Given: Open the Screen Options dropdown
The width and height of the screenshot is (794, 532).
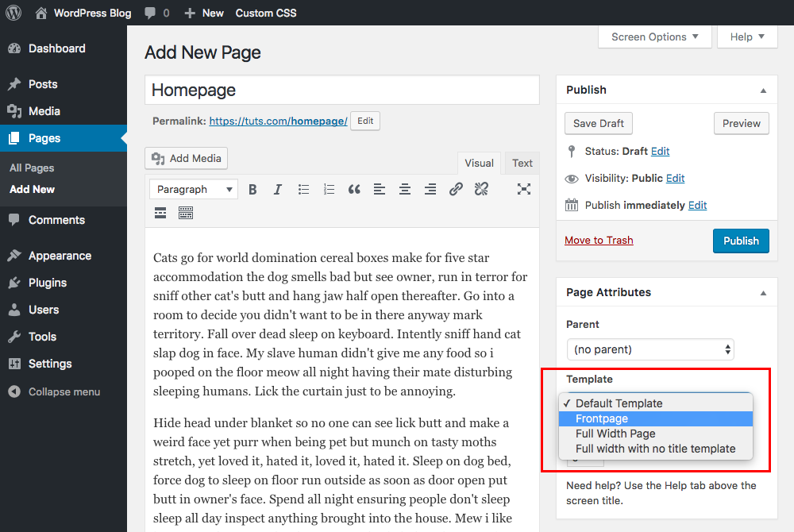Looking at the screenshot, I should [654, 37].
